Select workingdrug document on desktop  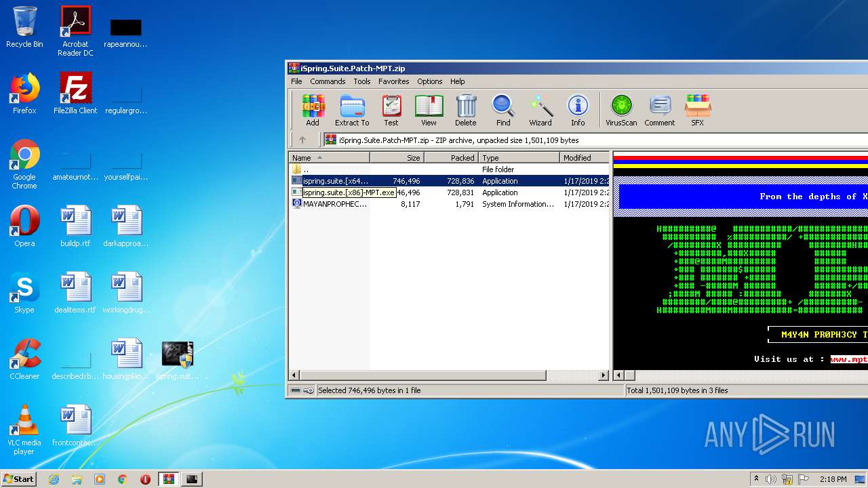click(126, 293)
